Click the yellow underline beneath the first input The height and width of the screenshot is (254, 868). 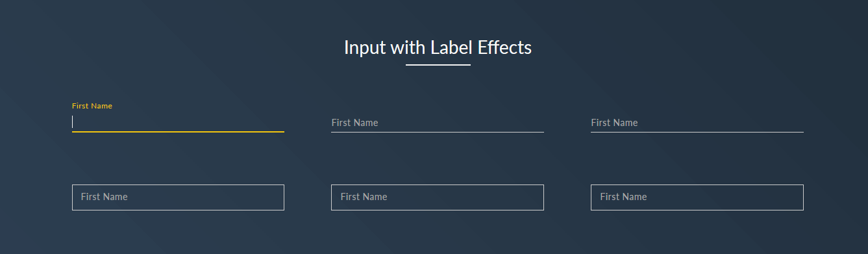[x=178, y=131]
